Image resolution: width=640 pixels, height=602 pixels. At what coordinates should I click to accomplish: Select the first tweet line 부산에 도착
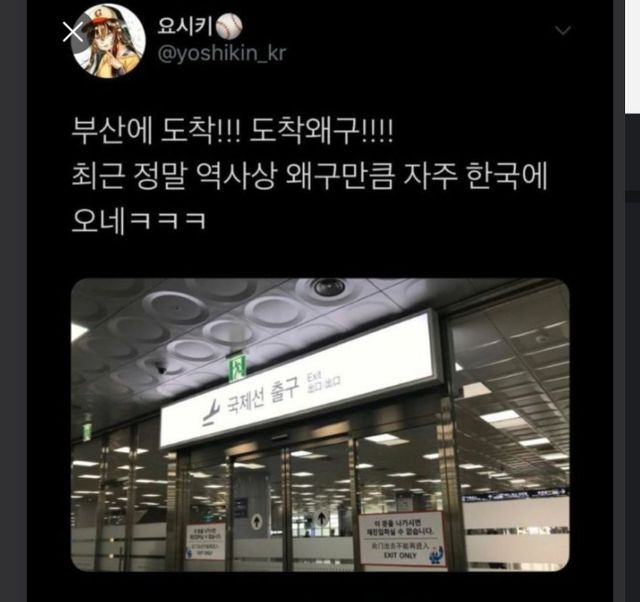click(232, 132)
